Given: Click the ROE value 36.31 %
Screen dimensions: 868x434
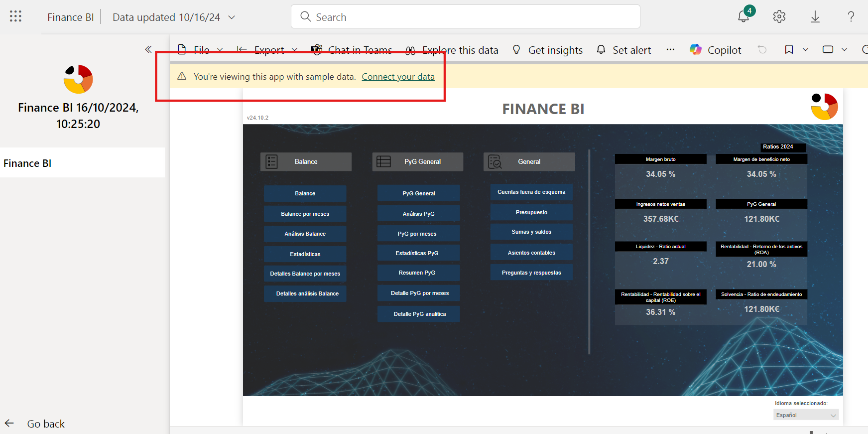Looking at the screenshot, I should point(661,312).
